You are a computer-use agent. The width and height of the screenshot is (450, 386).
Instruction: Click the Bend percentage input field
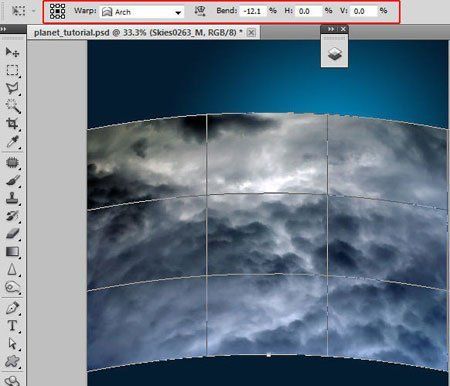tap(253, 11)
